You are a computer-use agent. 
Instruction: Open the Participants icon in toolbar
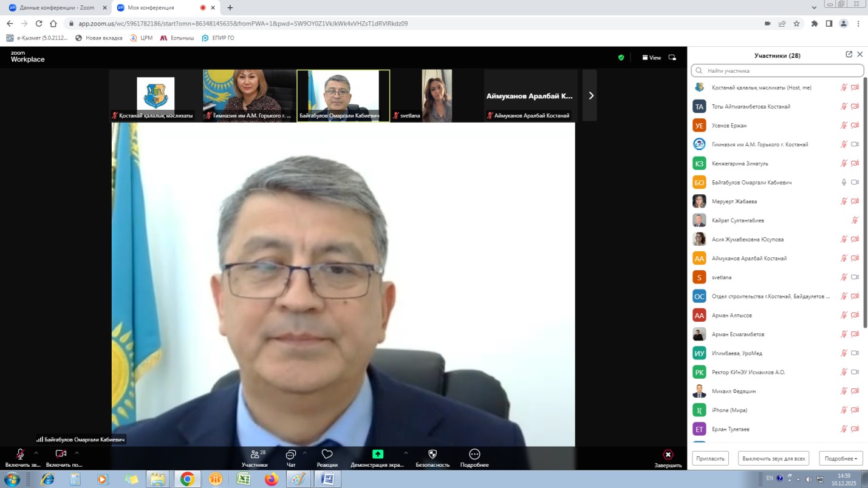255,455
